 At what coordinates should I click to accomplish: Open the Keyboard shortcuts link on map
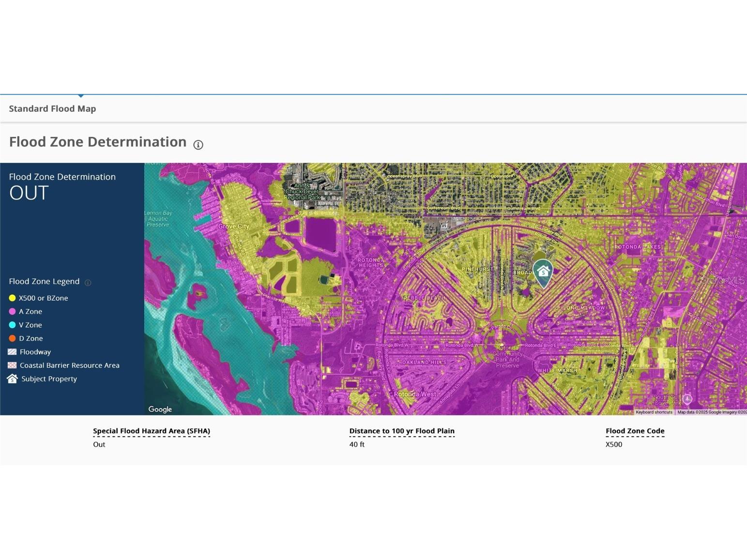pos(654,412)
